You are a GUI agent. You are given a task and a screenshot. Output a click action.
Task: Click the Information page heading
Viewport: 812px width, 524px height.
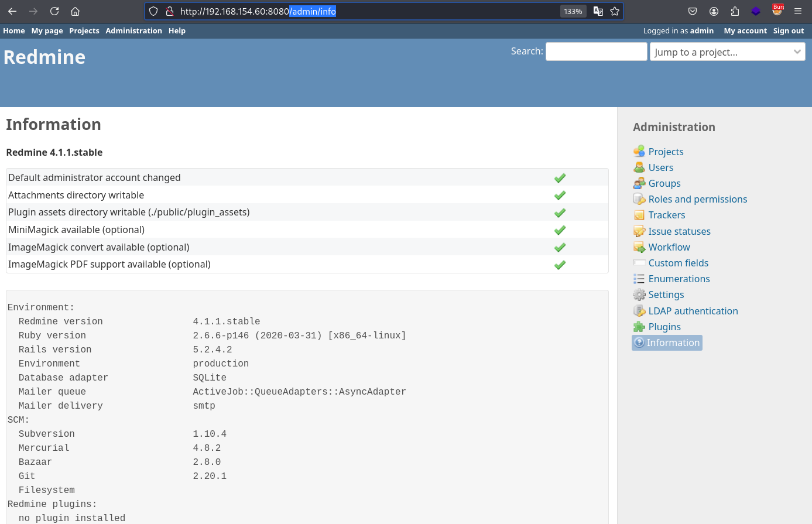53,124
